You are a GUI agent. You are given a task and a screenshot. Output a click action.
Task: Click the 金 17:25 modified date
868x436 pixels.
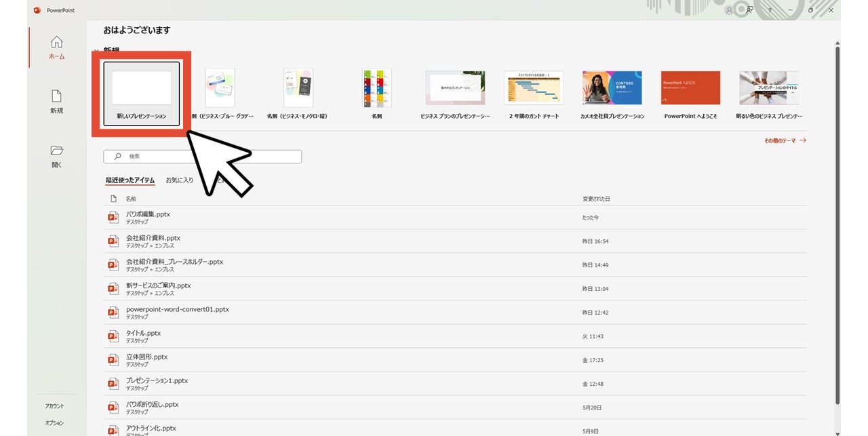(x=593, y=360)
